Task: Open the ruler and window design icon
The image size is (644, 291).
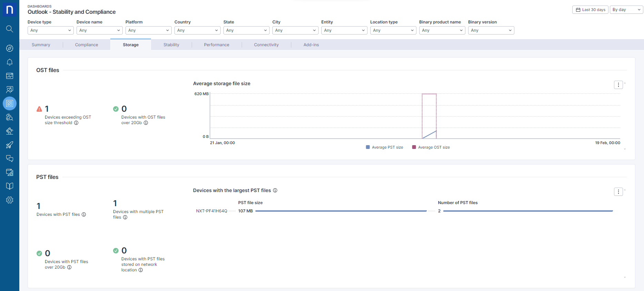Action: coord(10,172)
